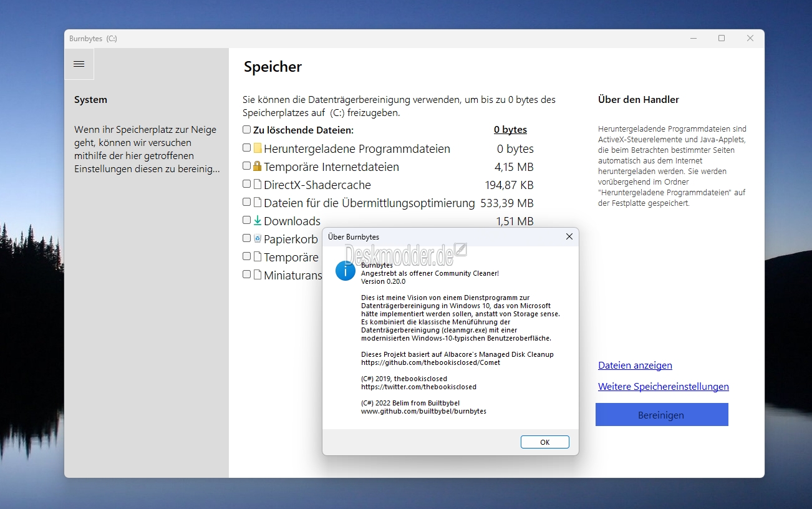Open Weitere Speichereinstellungen link
This screenshot has height=509, width=812.
click(664, 387)
